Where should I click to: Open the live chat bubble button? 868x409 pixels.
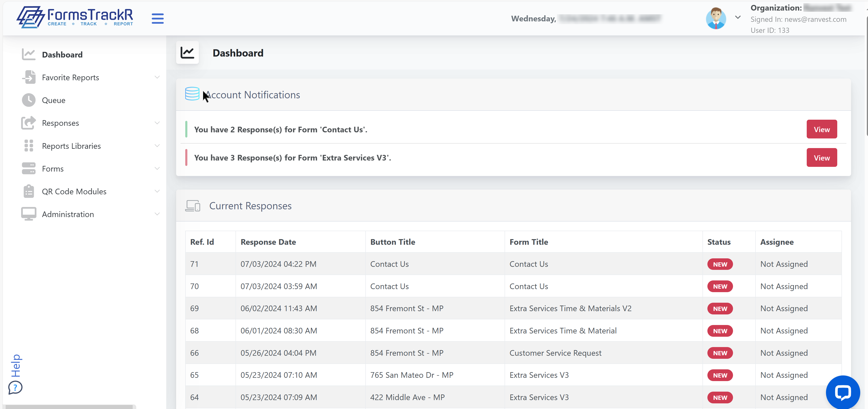(x=843, y=392)
